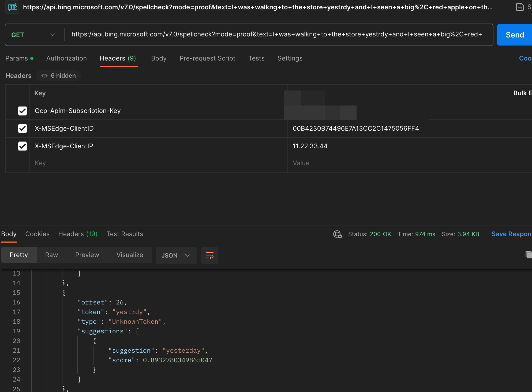View the response Cookies tab
Image resolution: width=532 pixels, height=392 pixels.
[x=38, y=234]
